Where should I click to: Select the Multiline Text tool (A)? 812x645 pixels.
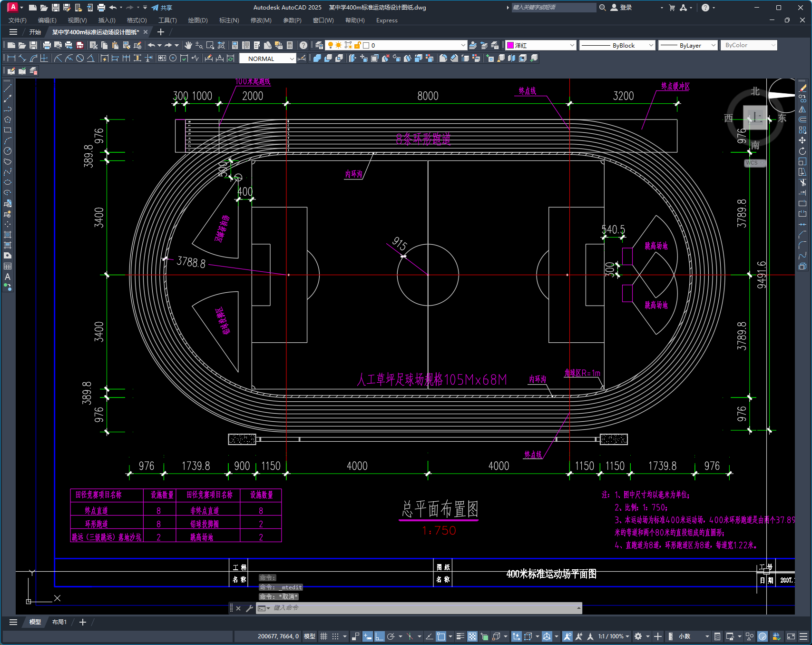click(8, 277)
